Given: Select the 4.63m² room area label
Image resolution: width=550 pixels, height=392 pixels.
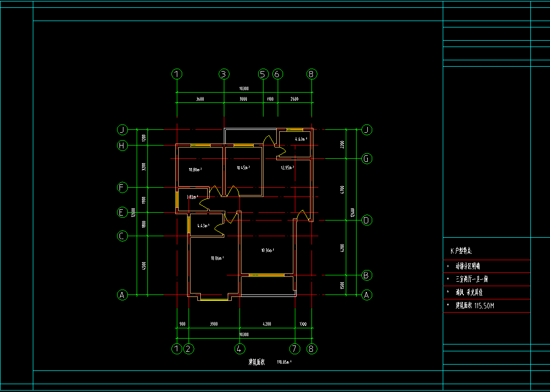Looking at the screenshot, I should pyautogui.click(x=300, y=139).
